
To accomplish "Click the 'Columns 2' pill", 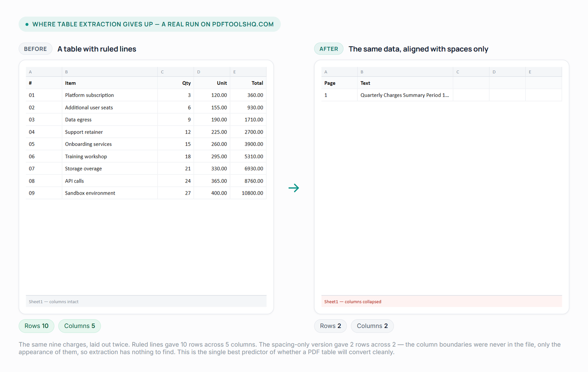I will tap(372, 326).
